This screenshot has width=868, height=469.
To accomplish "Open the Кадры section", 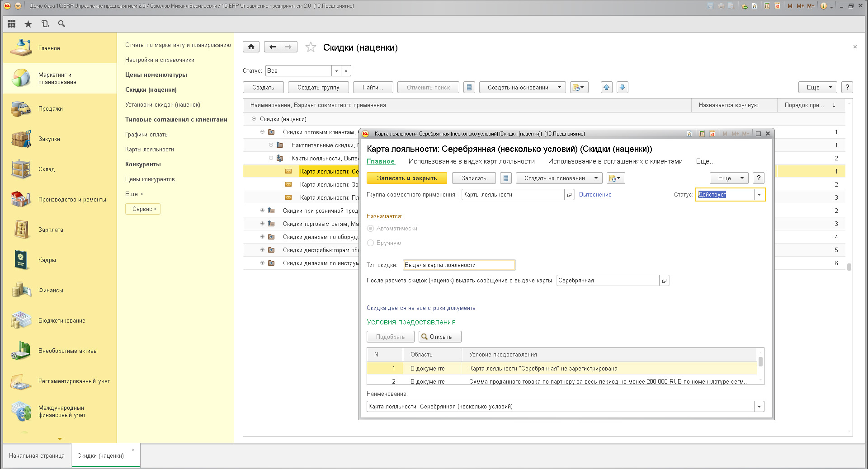I will coord(60,260).
